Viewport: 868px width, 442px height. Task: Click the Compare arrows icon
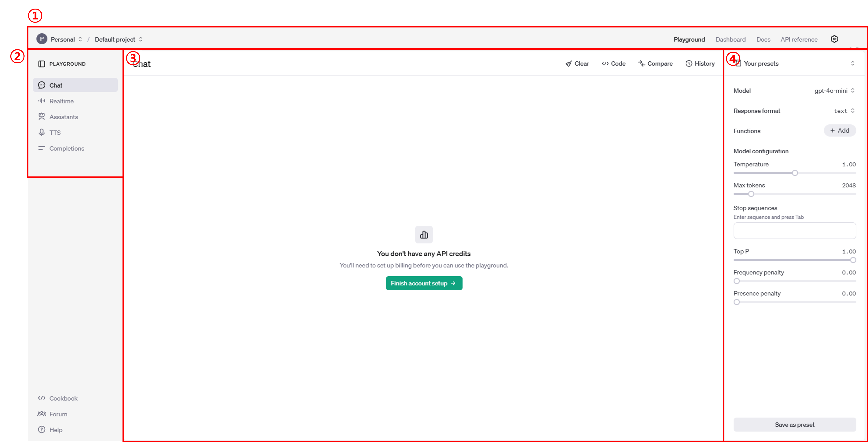(641, 64)
